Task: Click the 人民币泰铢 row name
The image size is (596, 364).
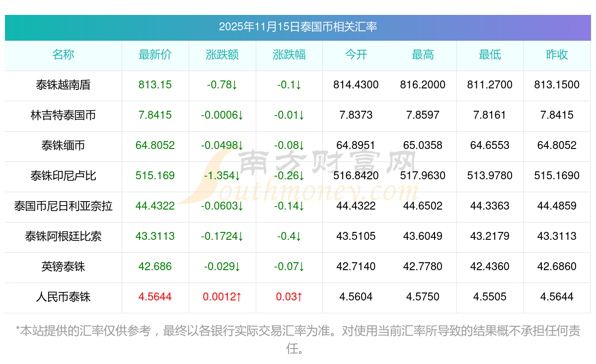Action: pos(63,297)
